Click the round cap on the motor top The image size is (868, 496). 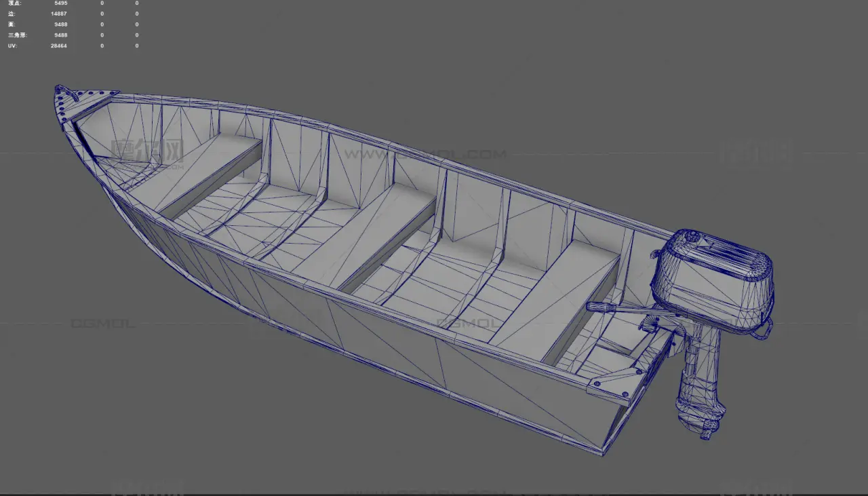[692, 236]
